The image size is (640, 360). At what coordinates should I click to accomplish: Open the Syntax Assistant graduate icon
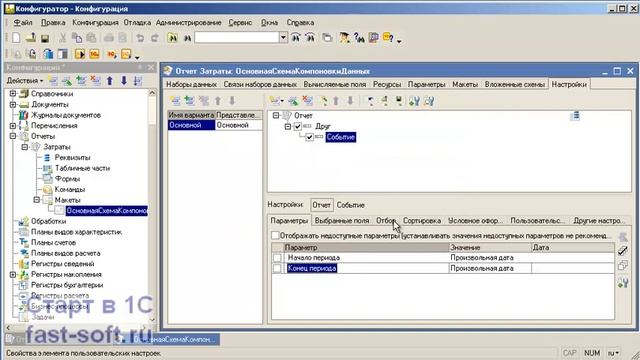coord(344,38)
